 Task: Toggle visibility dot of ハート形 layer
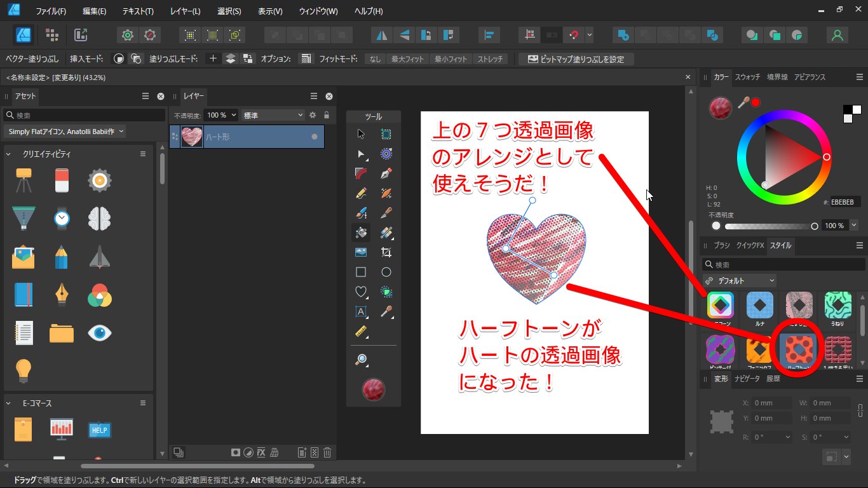click(x=314, y=137)
